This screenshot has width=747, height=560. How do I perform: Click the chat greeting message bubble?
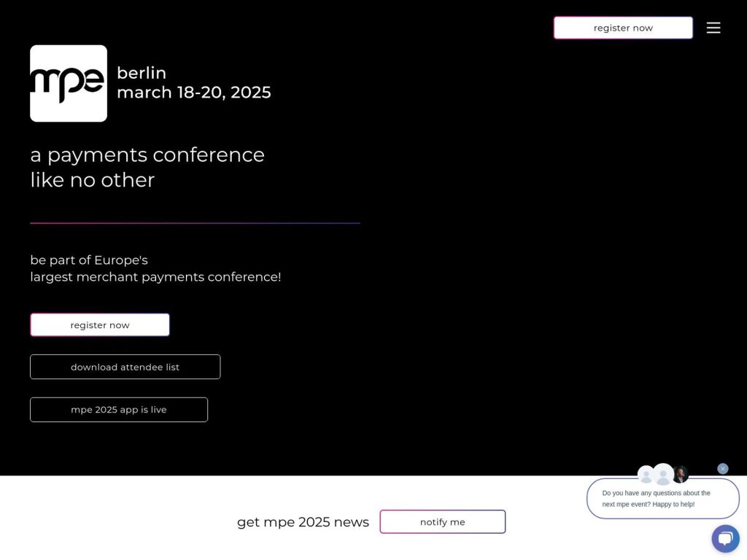pos(662,498)
